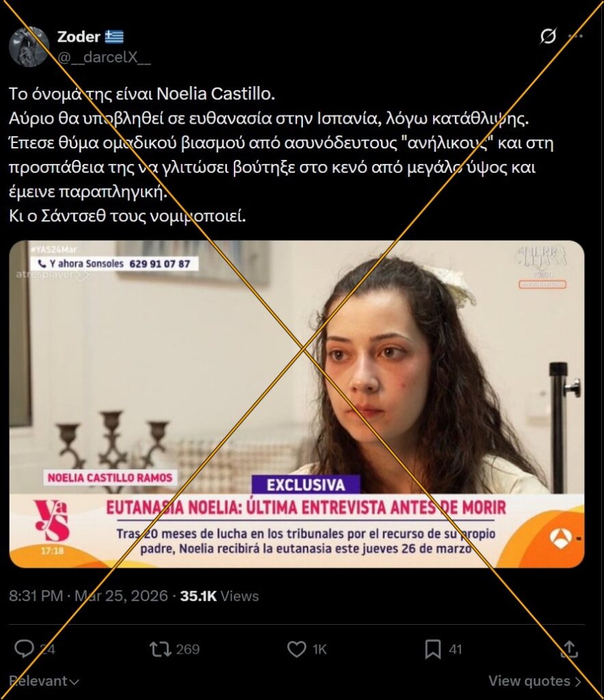Repost using the retweet arrows icon
The height and width of the screenshot is (700, 604).
click(x=160, y=649)
